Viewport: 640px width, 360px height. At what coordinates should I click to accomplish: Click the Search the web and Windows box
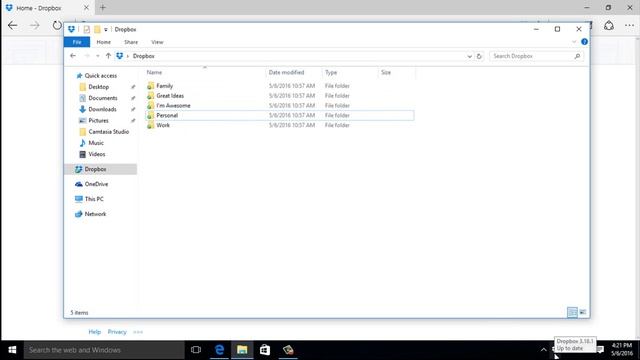(x=104, y=350)
